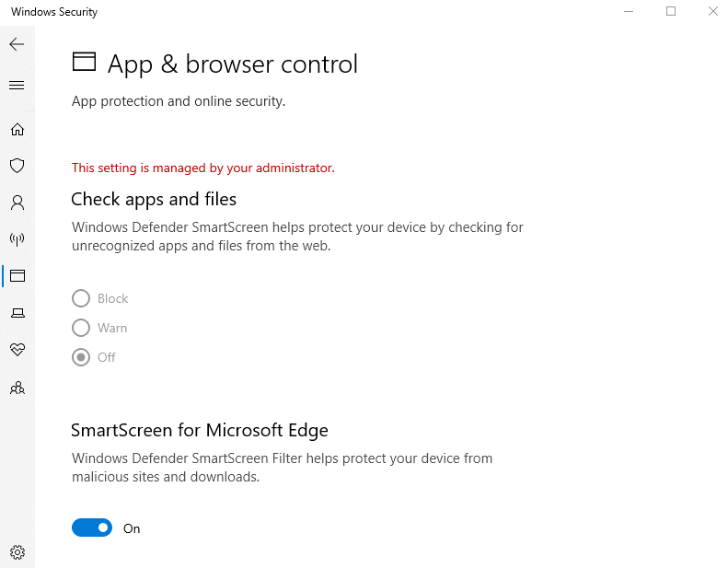Click 'This setting is managed by your administrator.'
Viewport: 728px width, 568px height.
[x=202, y=168]
